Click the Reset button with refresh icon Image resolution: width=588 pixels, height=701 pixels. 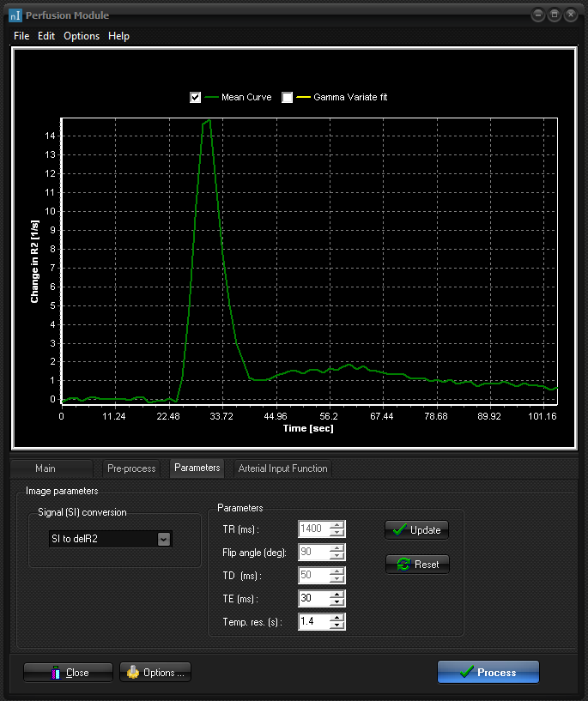point(416,565)
